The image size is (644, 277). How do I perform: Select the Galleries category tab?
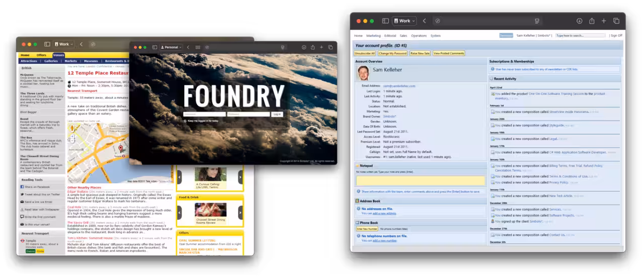(51, 61)
